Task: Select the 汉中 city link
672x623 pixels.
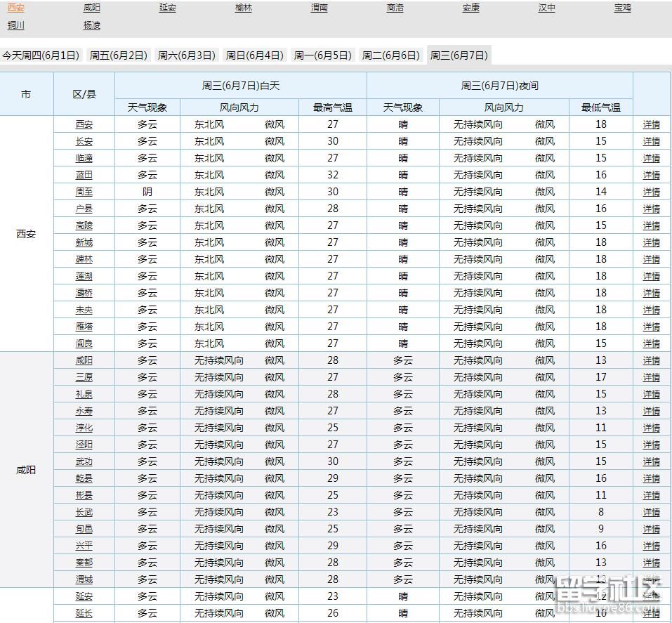Action: (x=546, y=8)
